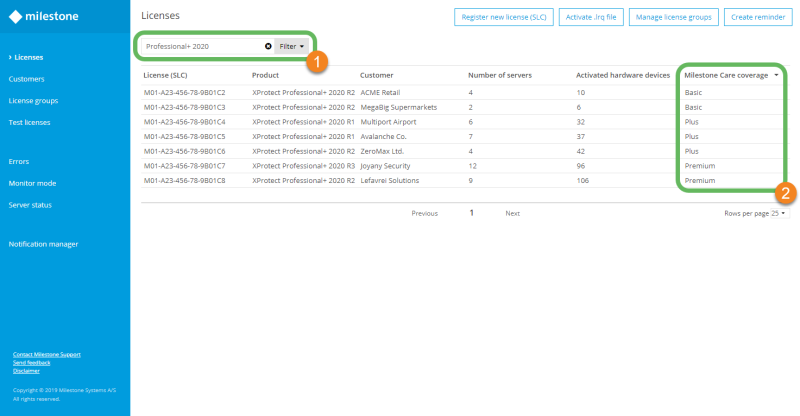Go to the Next results page
800x416 pixels.
(x=512, y=213)
